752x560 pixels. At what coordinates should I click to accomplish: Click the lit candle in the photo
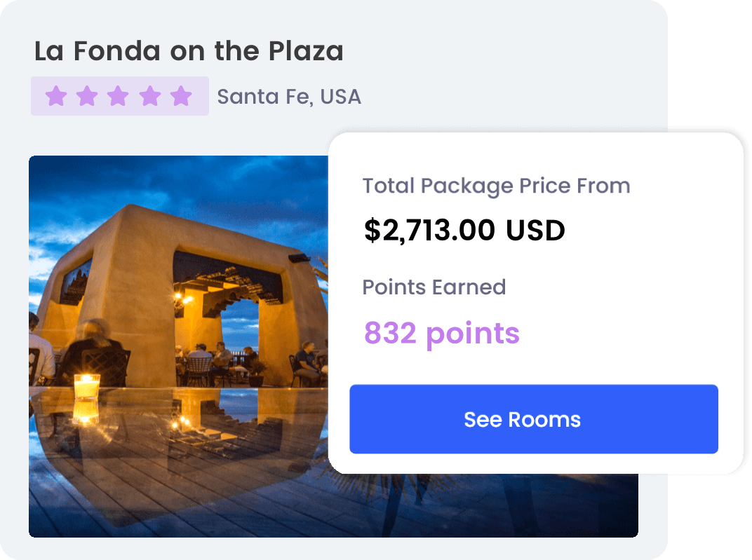point(87,386)
